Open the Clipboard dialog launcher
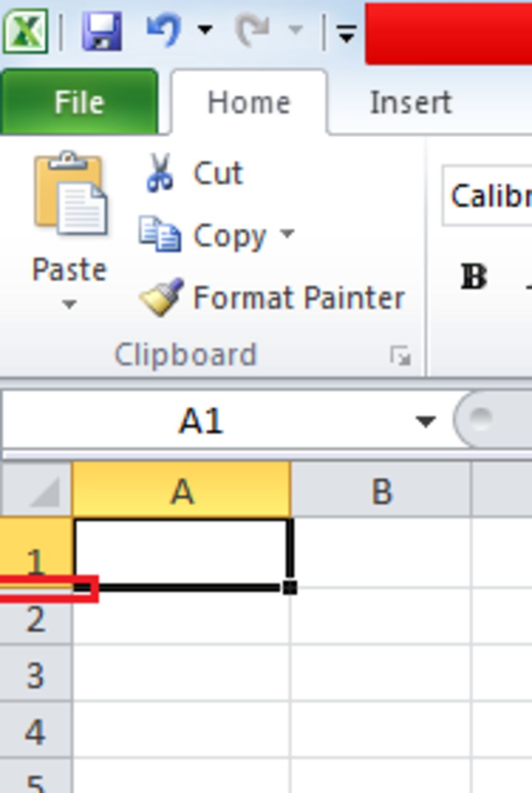The image size is (532, 793). [x=401, y=357]
